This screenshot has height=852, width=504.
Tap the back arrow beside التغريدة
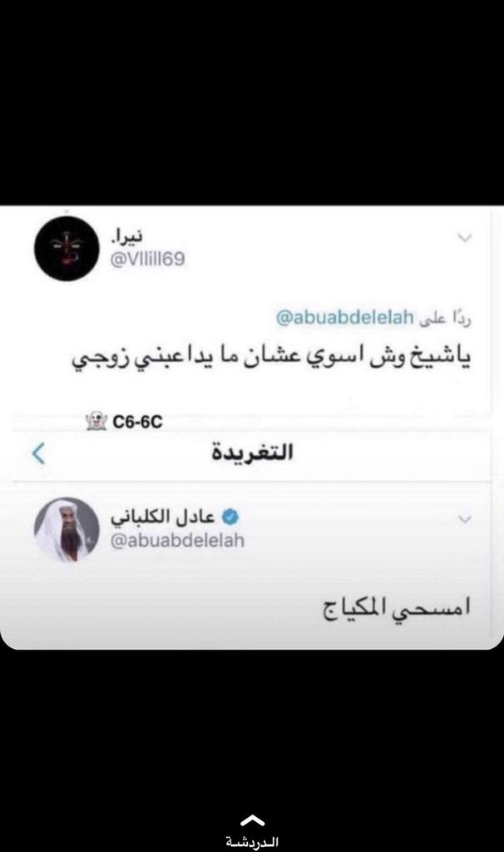[x=38, y=453]
